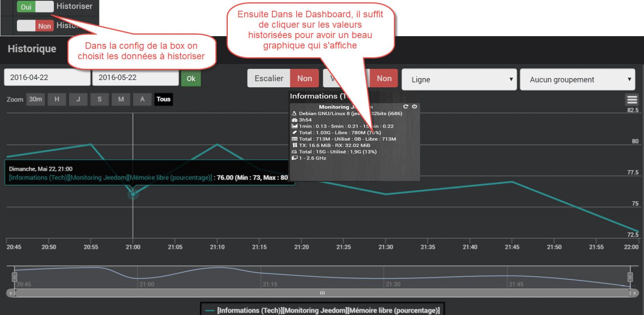
Task: Click the end date field 2016-05-22
Action: [135, 78]
